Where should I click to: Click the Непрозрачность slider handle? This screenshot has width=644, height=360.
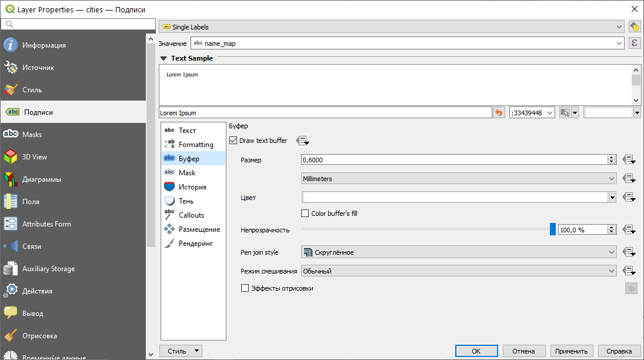tap(553, 229)
